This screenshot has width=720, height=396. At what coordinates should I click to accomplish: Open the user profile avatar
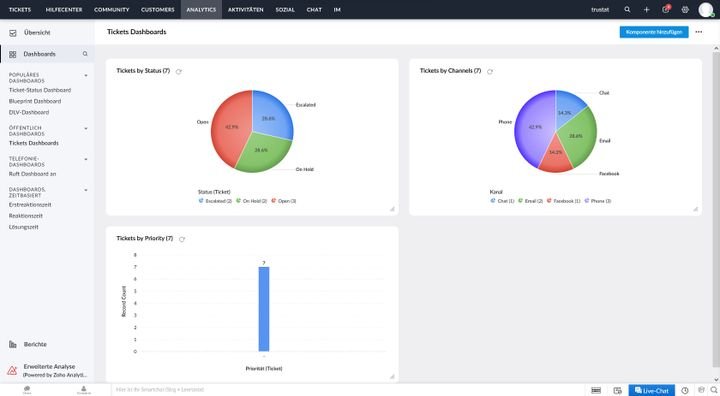(x=706, y=9)
